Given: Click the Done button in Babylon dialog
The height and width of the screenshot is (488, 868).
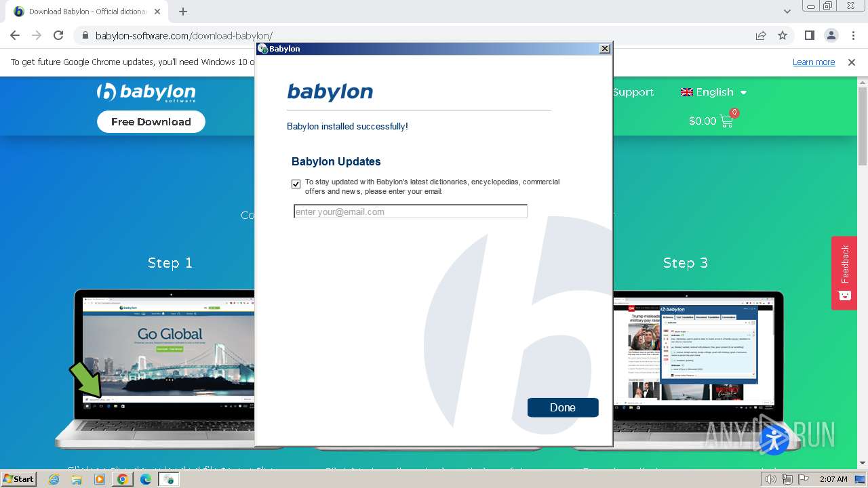Looking at the screenshot, I should (x=563, y=407).
